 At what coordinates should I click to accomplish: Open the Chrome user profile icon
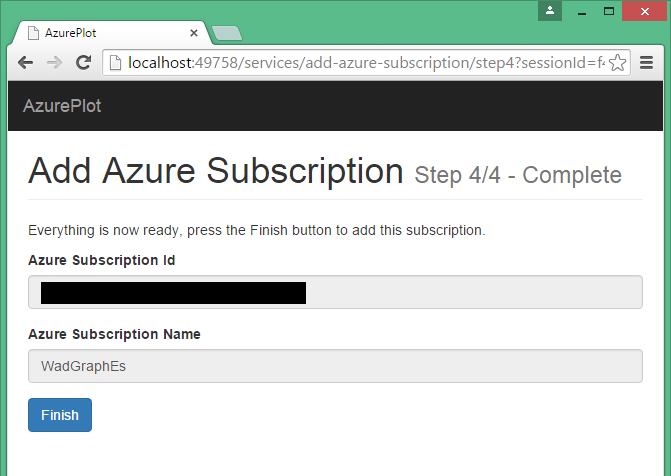(x=550, y=11)
